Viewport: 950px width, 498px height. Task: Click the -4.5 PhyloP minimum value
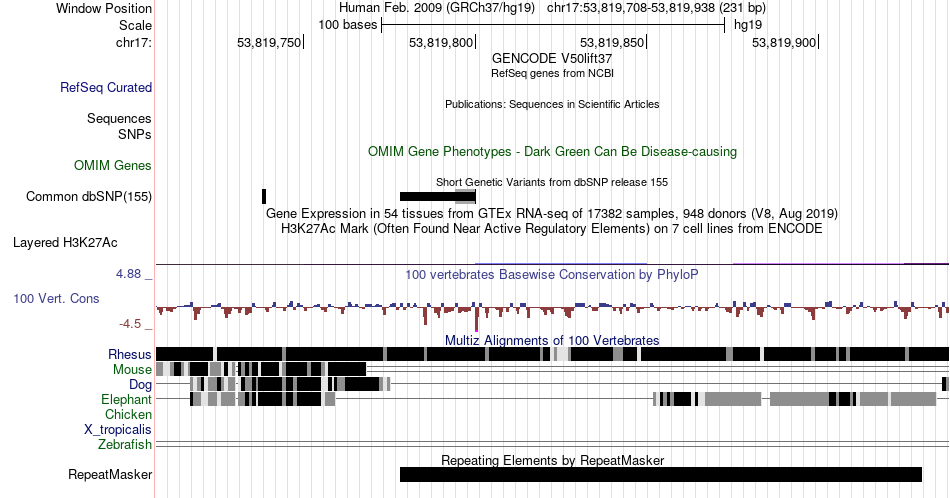(130, 324)
